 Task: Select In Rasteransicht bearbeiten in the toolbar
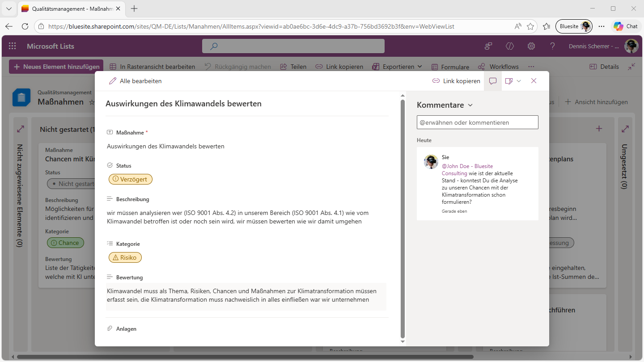[x=153, y=67]
